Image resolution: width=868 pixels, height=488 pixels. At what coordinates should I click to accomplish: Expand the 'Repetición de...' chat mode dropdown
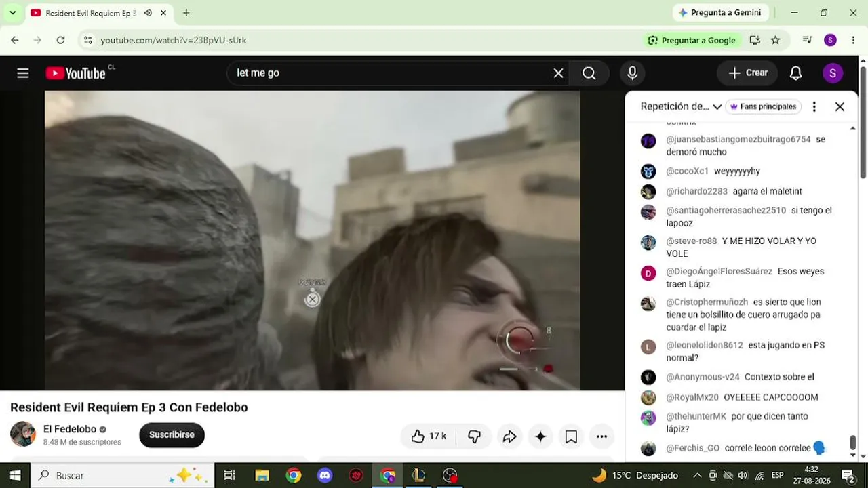(x=681, y=106)
